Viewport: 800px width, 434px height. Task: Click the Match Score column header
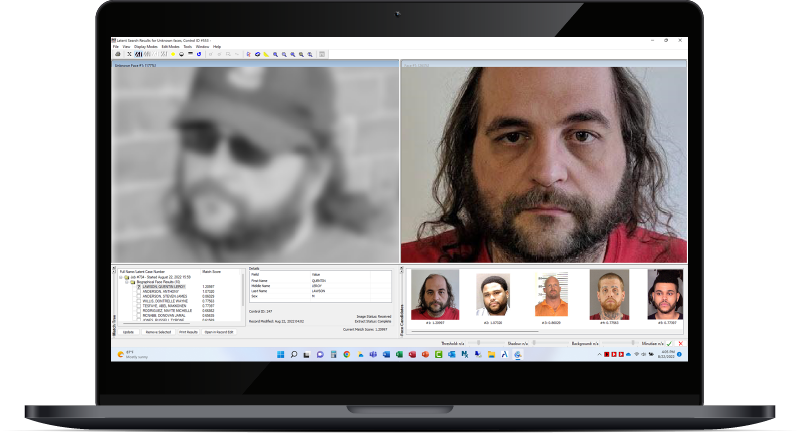pos(211,272)
